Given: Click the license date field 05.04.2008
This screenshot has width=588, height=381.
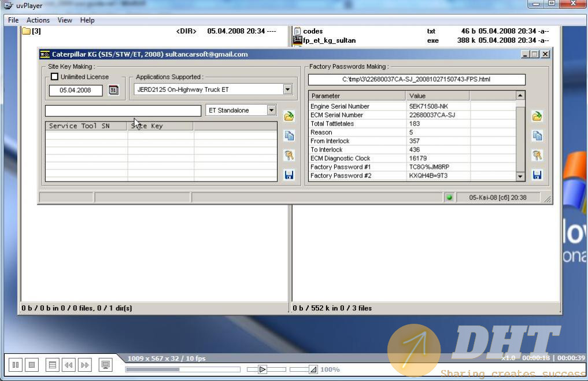Looking at the screenshot, I should click(75, 90).
